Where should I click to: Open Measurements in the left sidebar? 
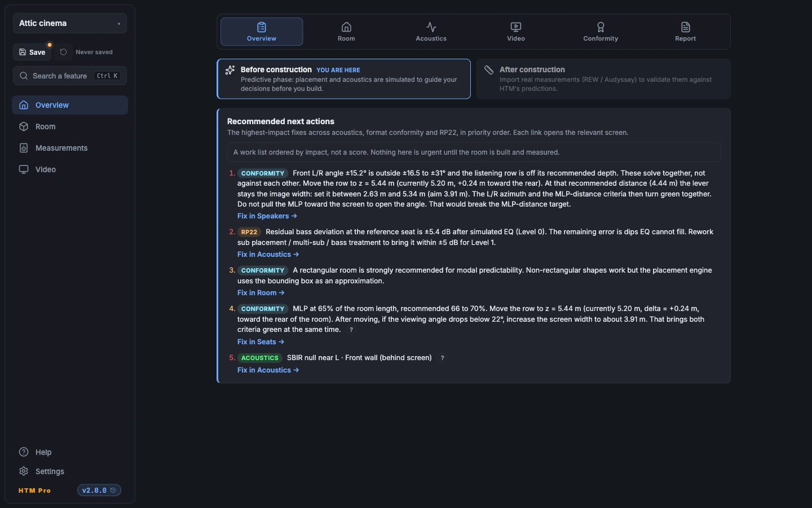tap(70, 148)
